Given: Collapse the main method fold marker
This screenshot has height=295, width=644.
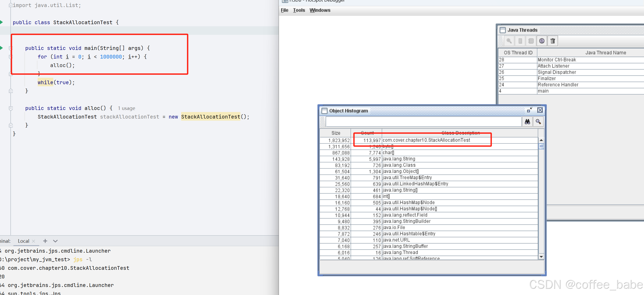Looking at the screenshot, I should [x=11, y=48].
